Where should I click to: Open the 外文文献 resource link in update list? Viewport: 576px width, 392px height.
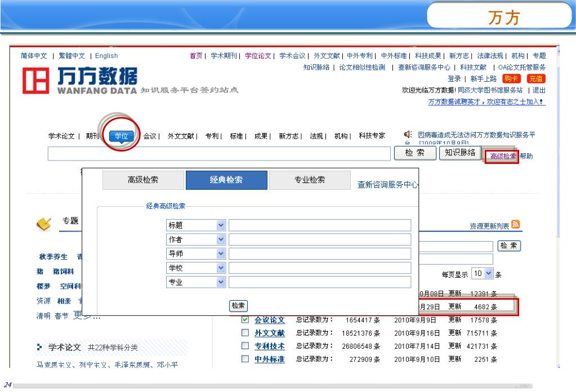(270, 333)
